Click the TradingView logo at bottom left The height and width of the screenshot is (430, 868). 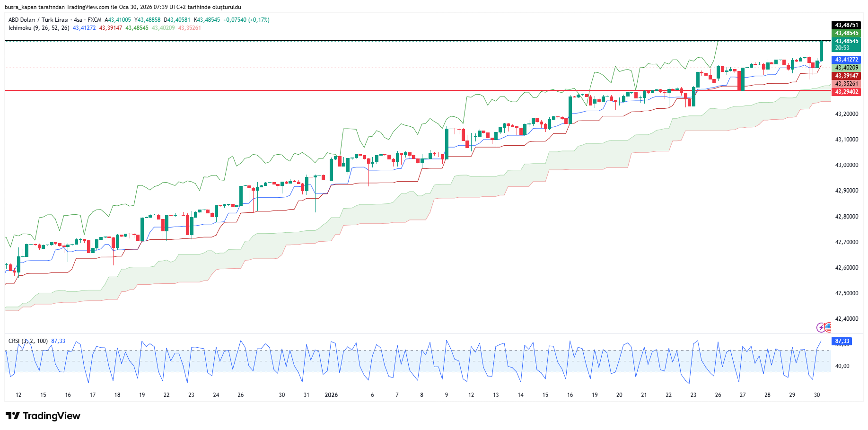pos(43,416)
